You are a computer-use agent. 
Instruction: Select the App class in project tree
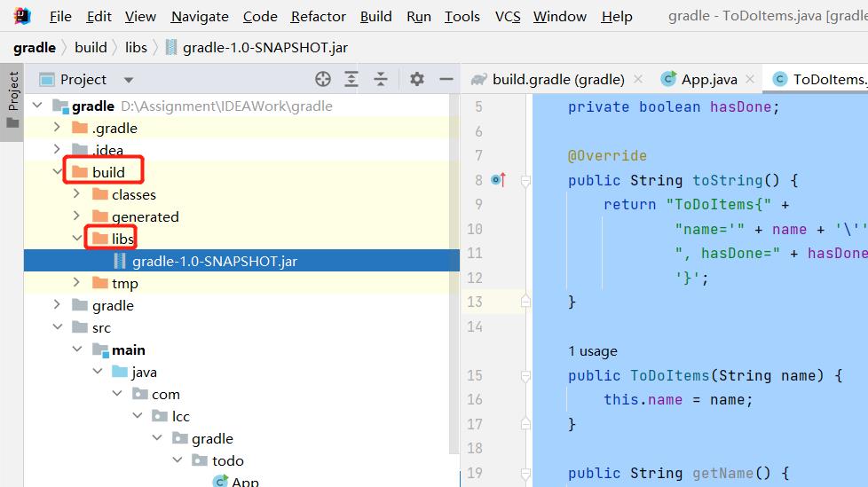coord(245,482)
